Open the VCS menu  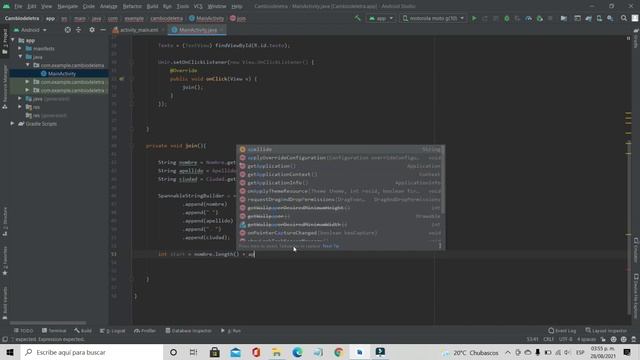(198, 7)
